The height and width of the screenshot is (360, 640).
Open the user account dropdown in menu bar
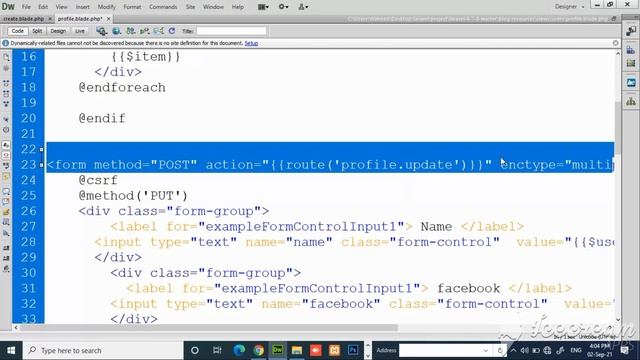point(303,7)
